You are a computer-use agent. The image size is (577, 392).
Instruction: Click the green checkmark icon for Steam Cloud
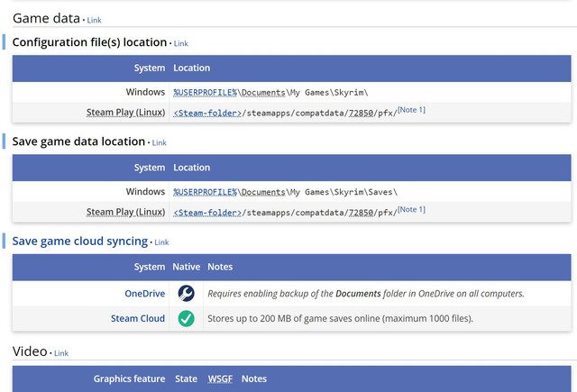point(187,318)
